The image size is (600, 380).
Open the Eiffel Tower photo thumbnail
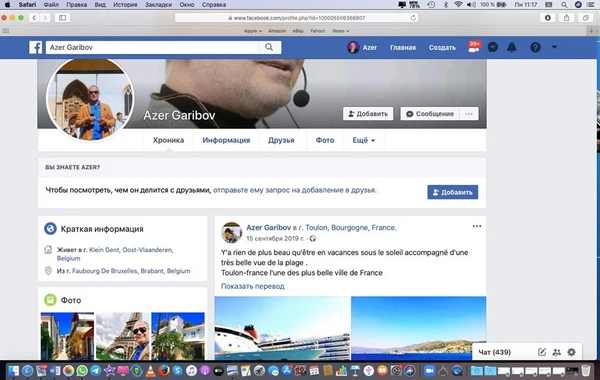click(x=122, y=336)
